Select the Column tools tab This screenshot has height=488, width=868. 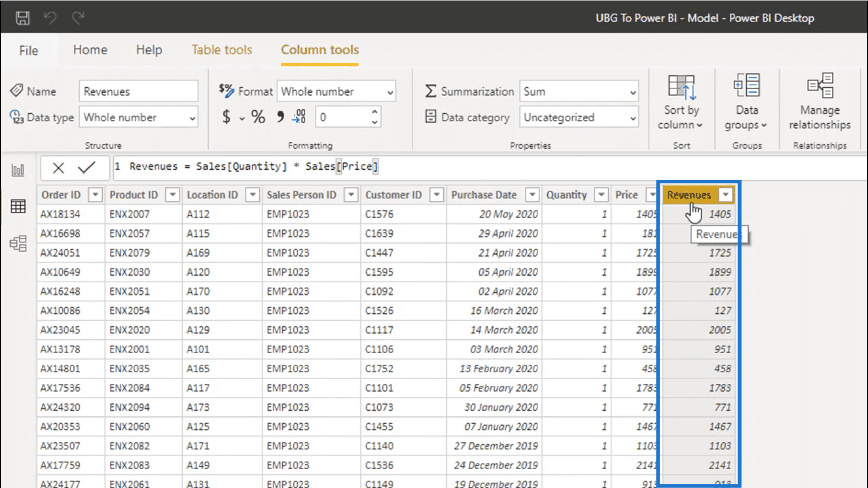[x=319, y=49]
